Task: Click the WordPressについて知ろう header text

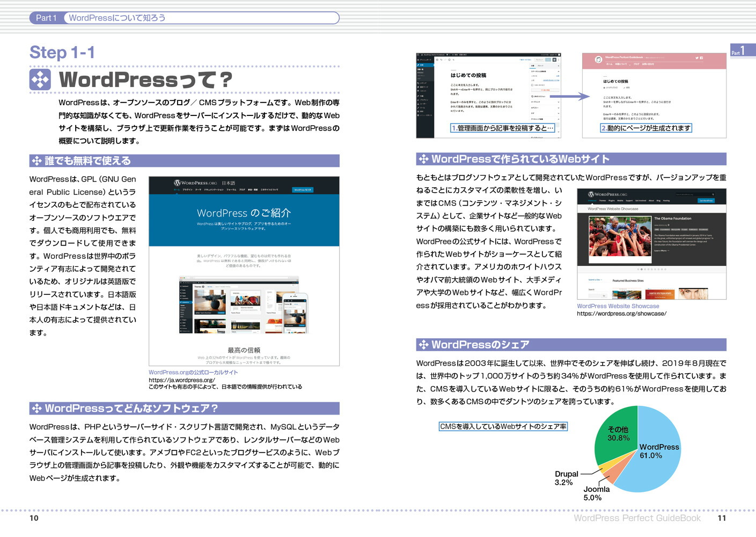Action: tap(117, 18)
